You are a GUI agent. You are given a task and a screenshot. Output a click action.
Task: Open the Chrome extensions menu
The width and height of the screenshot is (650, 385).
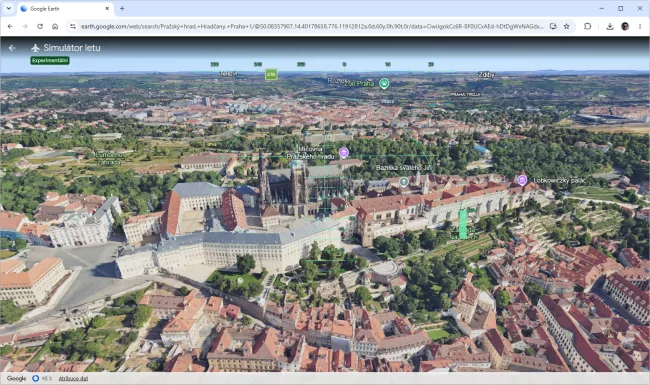click(587, 26)
